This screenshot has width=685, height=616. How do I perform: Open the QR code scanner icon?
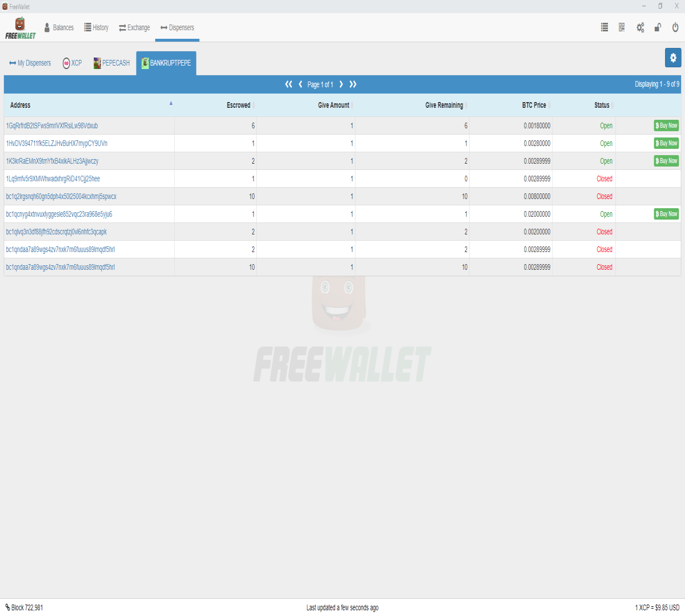(x=622, y=27)
